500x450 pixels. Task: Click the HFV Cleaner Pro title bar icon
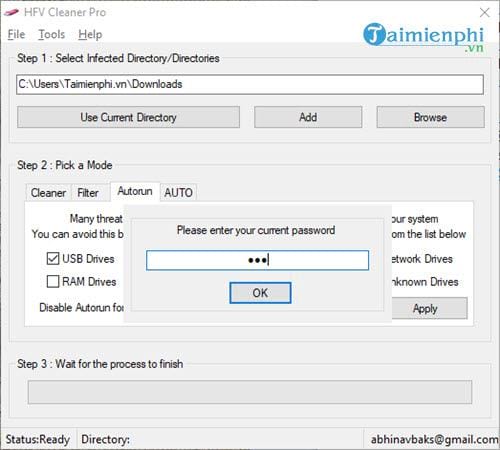coord(12,12)
